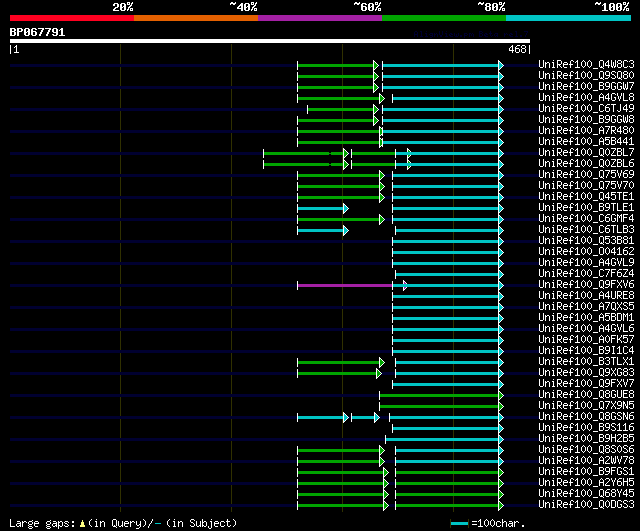
Task: Select the UniRef100_B9TLE1 label
Action: (586, 208)
